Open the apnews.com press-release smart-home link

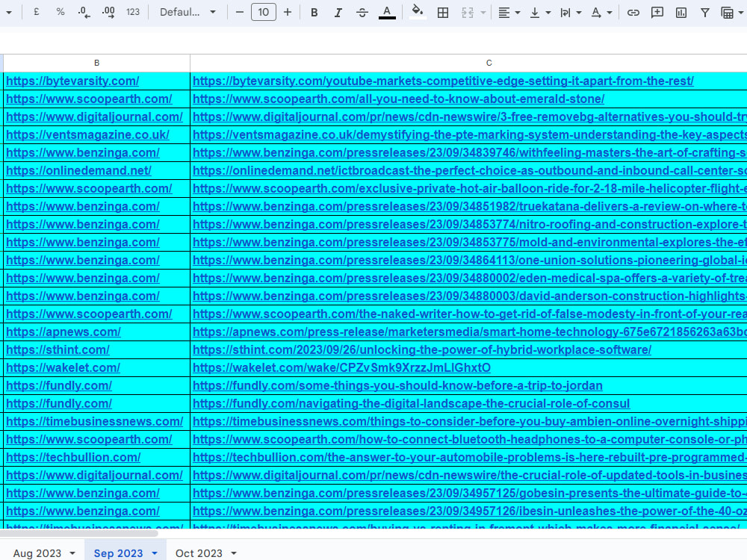tap(470, 332)
